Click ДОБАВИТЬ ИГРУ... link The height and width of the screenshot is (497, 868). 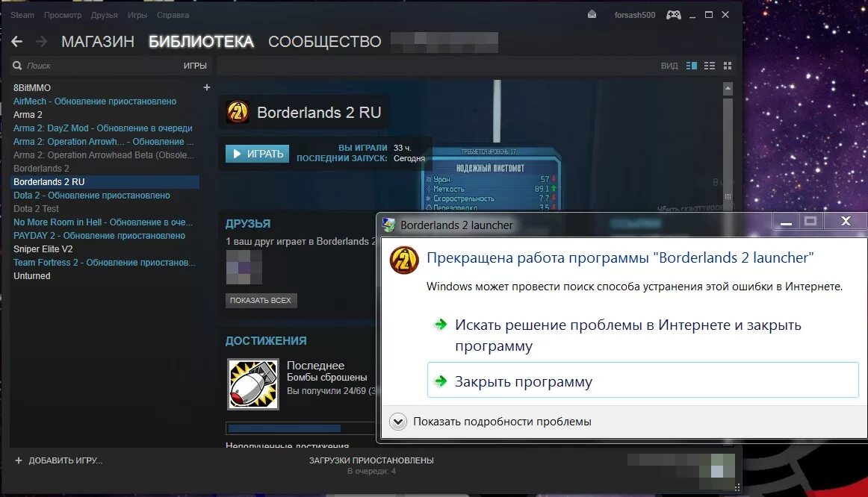(65, 460)
